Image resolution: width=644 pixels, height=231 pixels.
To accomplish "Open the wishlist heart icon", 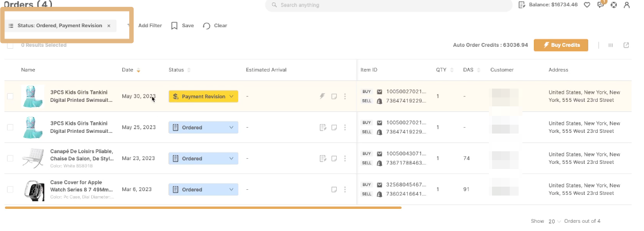I will (587, 5).
